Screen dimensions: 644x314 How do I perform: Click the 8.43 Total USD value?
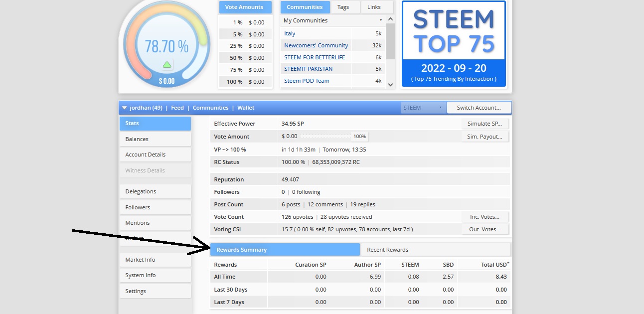(x=501, y=277)
